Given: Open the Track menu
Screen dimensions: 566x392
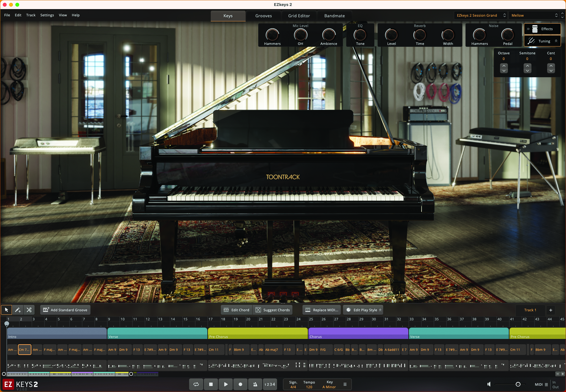Looking at the screenshot, I should coord(31,15).
